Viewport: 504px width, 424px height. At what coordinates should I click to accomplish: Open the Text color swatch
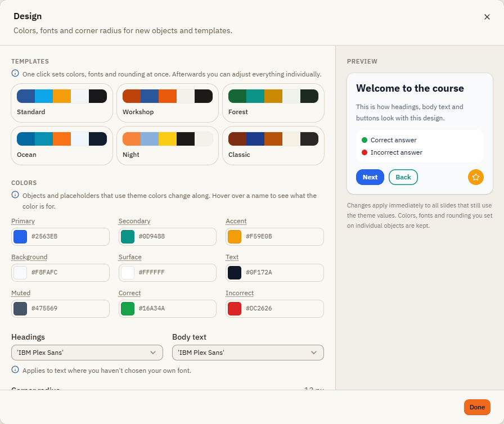tap(235, 273)
